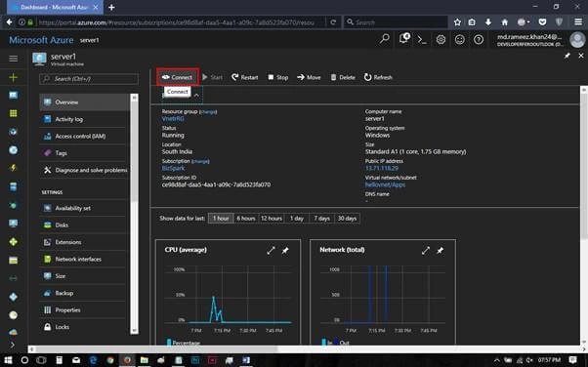
Task: Select 1 day data range
Action: [x=296, y=219]
